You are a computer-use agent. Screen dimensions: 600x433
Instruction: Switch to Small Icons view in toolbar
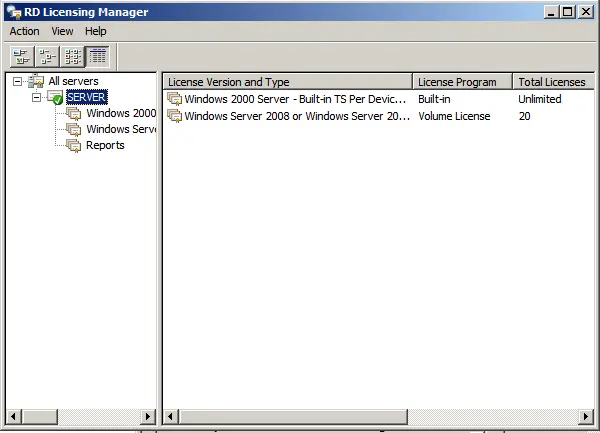47,57
